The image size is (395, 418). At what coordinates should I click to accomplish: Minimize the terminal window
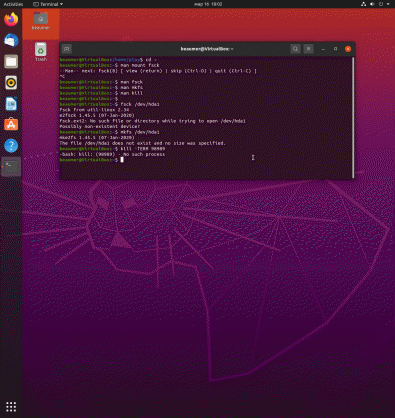[323, 49]
